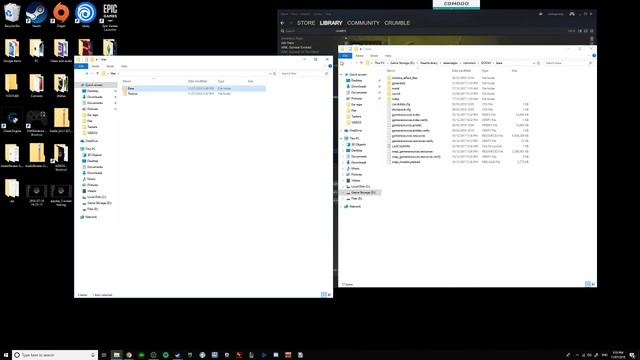Screen dimensions: 640x360
Task: Launch Uplay from the desktop
Action: [85, 15]
